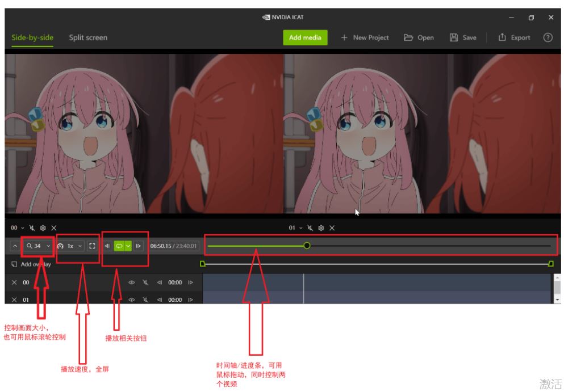Click Add overlay
The height and width of the screenshot is (392, 564).
(31, 264)
